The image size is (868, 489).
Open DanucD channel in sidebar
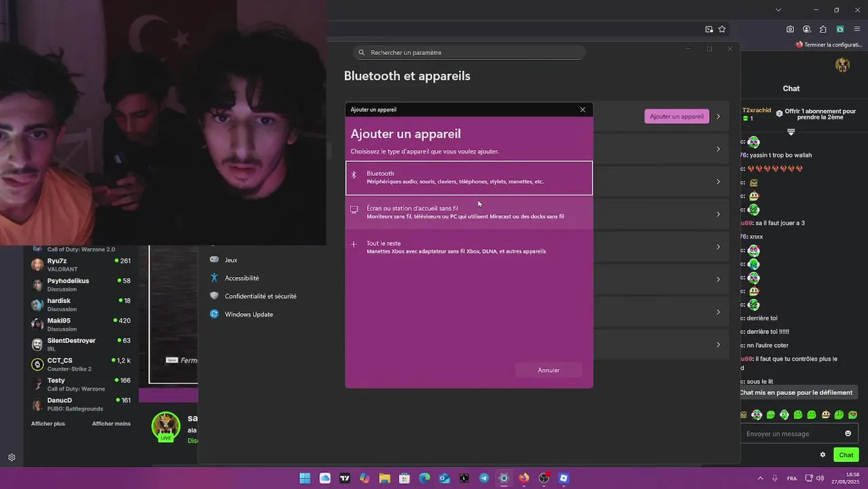click(x=80, y=404)
